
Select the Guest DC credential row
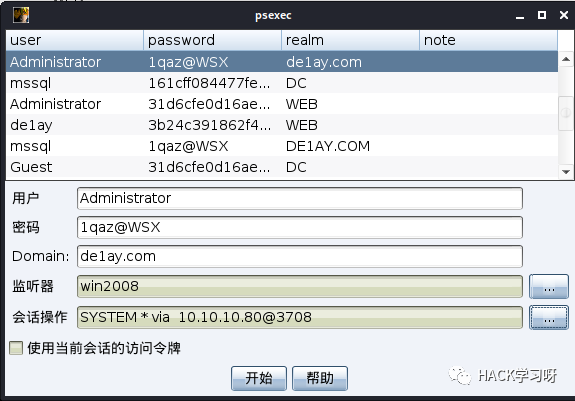[282, 167]
